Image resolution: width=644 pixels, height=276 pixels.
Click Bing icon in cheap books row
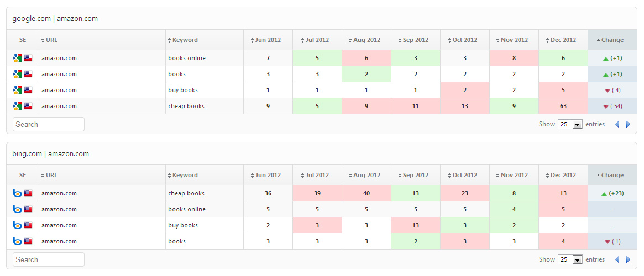pyautogui.click(x=18, y=193)
